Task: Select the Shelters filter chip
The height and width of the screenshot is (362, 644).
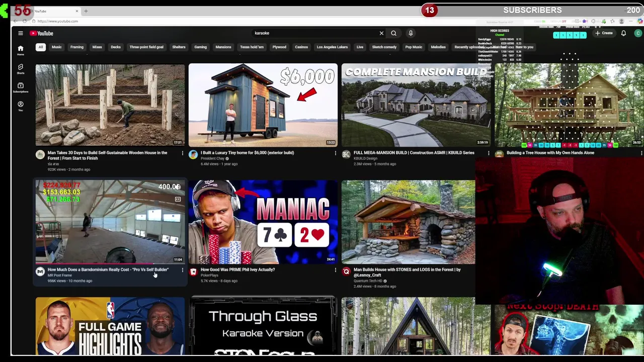Action: 179,47
